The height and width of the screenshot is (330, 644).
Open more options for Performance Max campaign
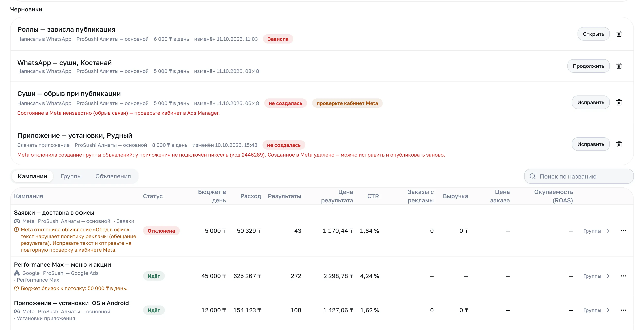click(623, 276)
